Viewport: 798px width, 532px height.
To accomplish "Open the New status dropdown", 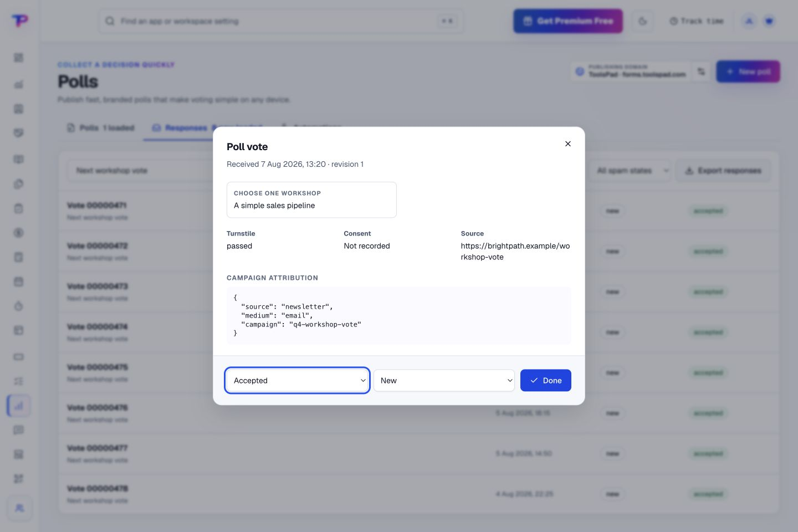I will 444,380.
